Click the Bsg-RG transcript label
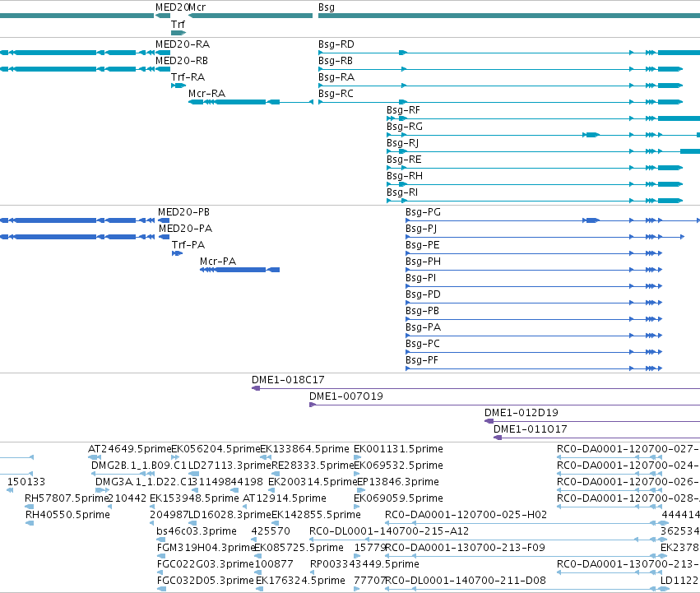700x593 pixels. [x=405, y=127]
